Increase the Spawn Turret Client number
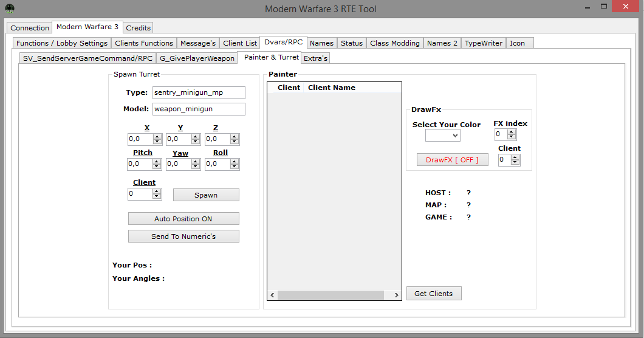Screen dimensions: 644x338 pos(157,191)
